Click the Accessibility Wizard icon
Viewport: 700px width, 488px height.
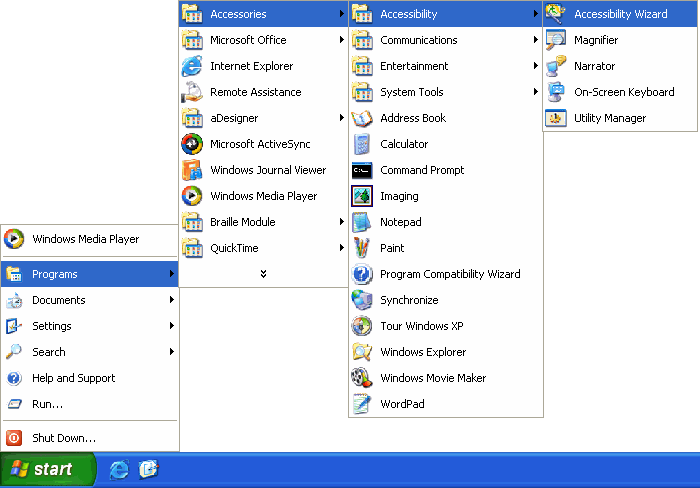[x=556, y=14]
